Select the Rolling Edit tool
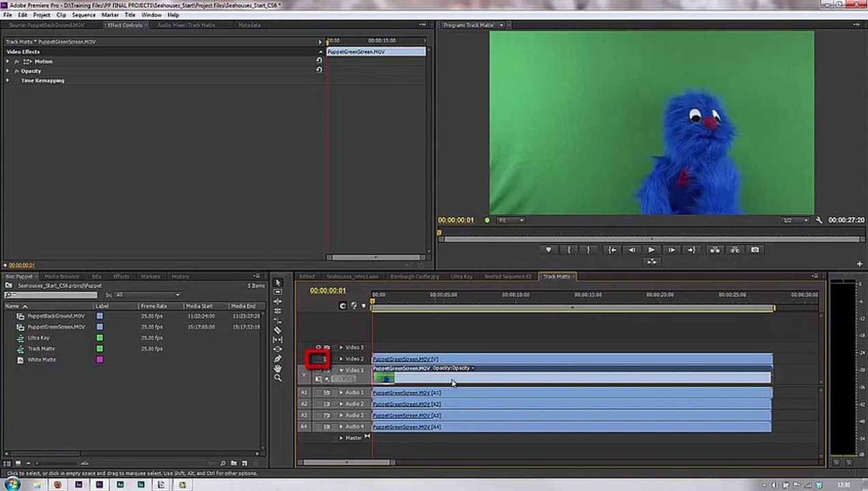This screenshot has height=491, width=868. pyautogui.click(x=278, y=311)
